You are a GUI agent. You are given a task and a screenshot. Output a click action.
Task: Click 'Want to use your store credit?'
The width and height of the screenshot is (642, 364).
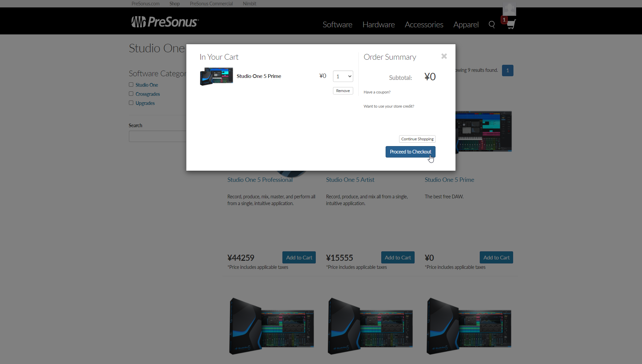tap(389, 106)
